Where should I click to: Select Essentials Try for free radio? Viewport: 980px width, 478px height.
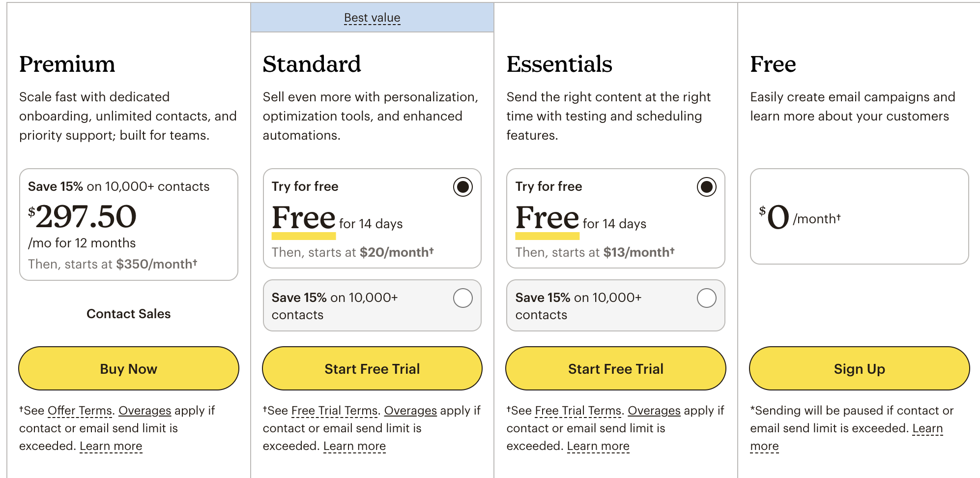click(706, 187)
